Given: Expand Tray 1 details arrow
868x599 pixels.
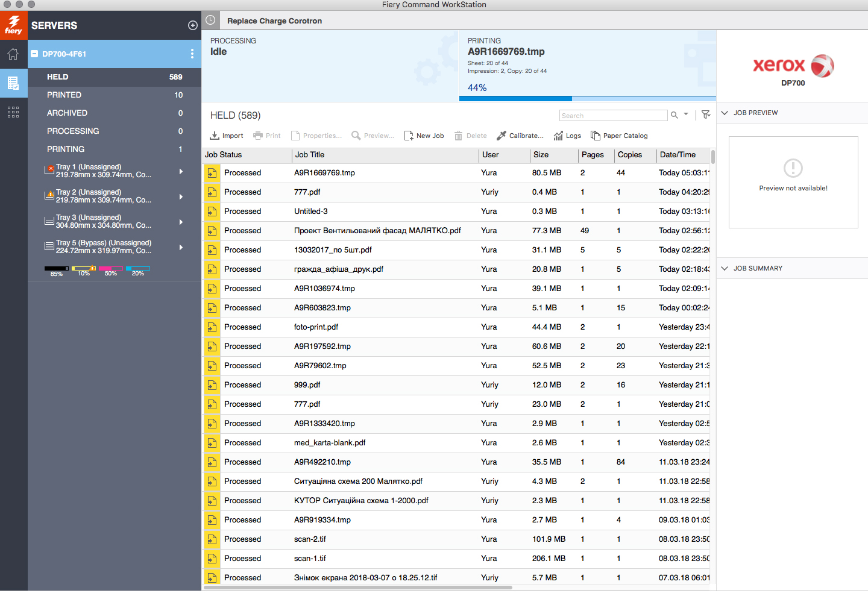Looking at the screenshot, I should coord(181,171).
